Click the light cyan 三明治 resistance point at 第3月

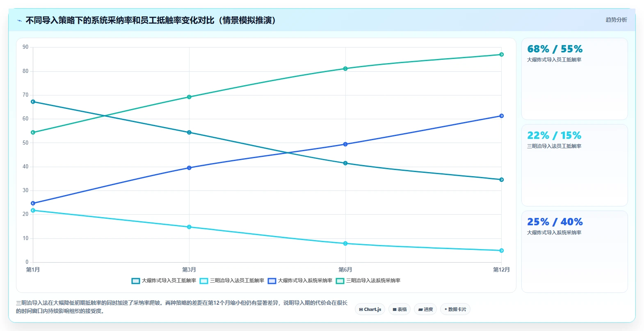tap(189, 227)
